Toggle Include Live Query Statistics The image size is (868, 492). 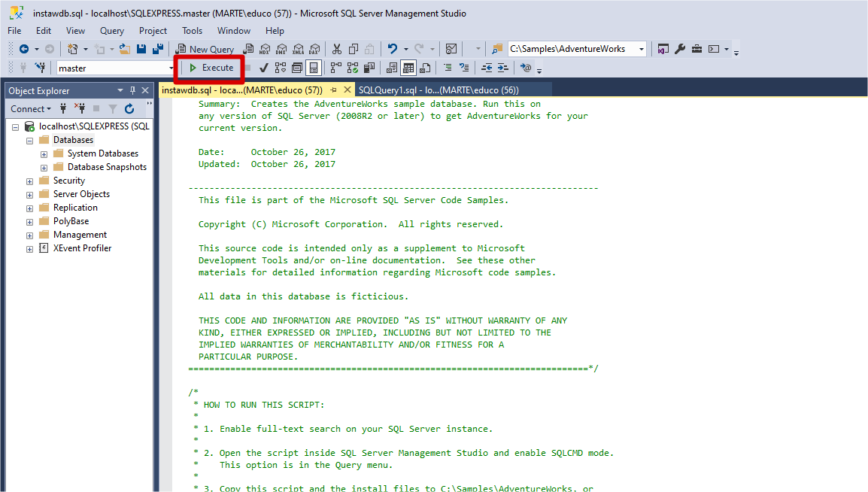[353, 68]
